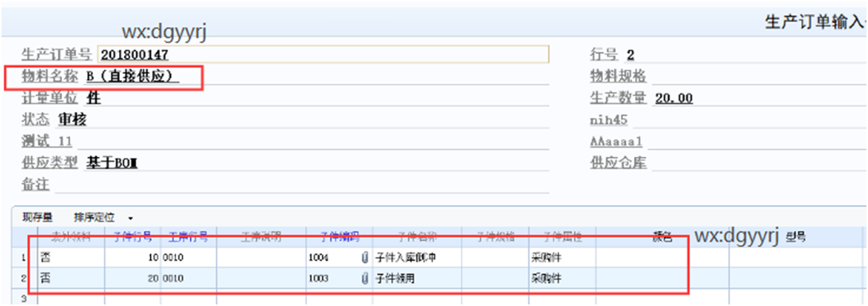Click the 颜色 column header
The width and height of the screenshot is (868, 306).
[662, 237]
